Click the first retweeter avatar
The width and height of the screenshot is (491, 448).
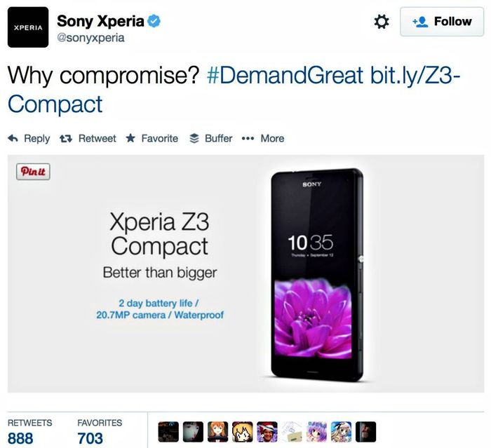(168, 432)
